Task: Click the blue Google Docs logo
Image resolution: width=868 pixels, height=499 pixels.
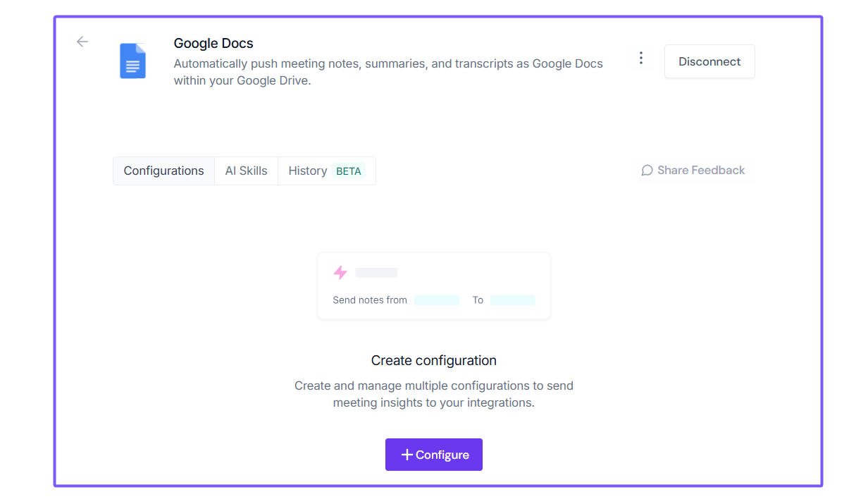Action: [x=132, y=61]
